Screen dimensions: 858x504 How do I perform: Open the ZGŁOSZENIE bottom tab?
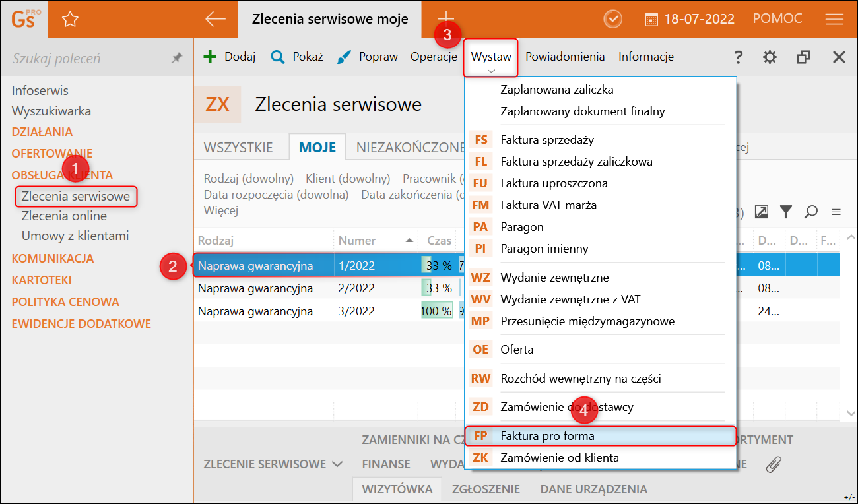pyautogui.click(x=486, y=489)
